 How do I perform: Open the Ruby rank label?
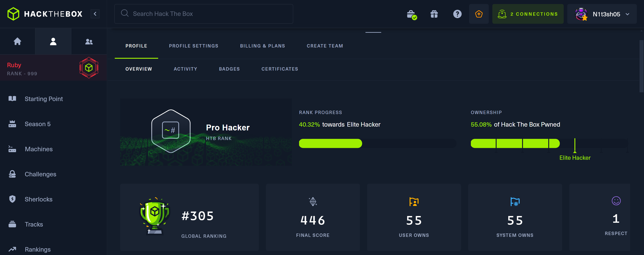[14, 65]
